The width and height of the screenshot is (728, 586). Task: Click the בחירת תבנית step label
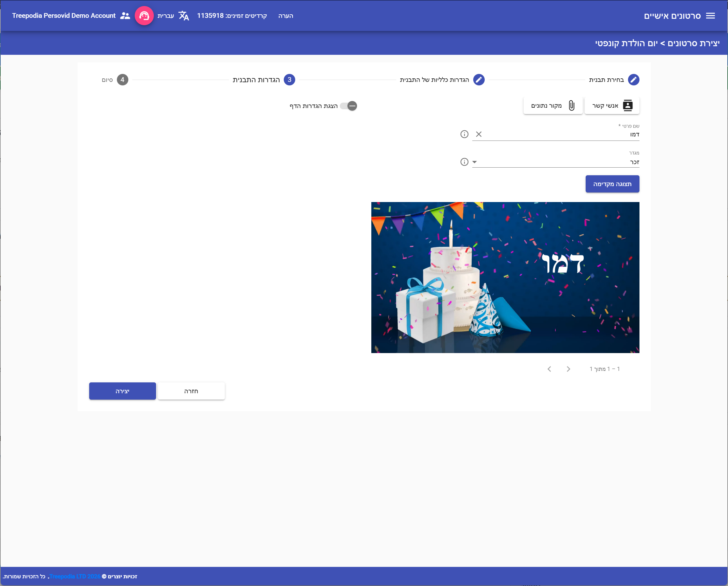point(606,80)
